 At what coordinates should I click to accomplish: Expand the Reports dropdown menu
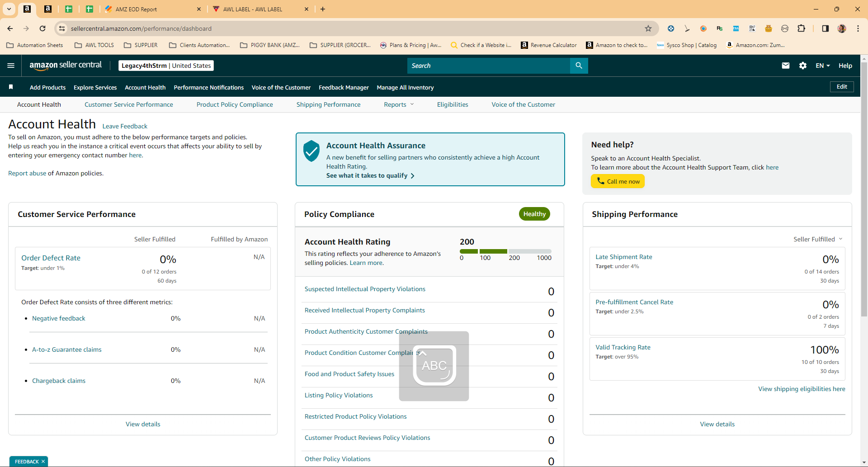(399, 104)
